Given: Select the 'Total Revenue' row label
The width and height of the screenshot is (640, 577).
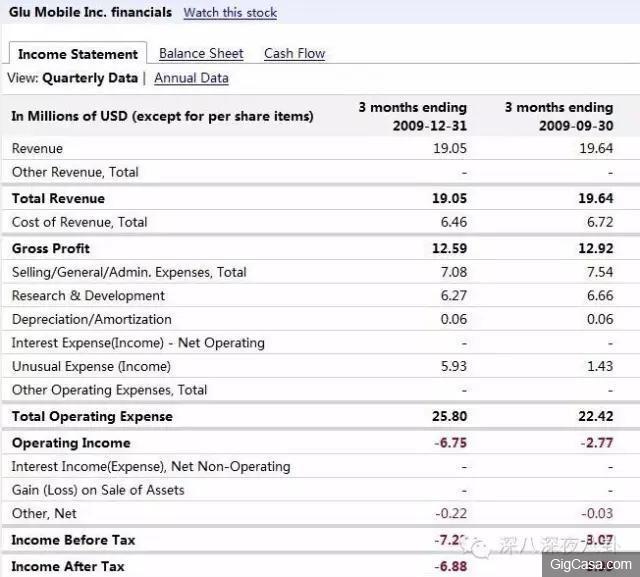Looking at the screenshot, I should pyautogui.click(x=58, y=198).
